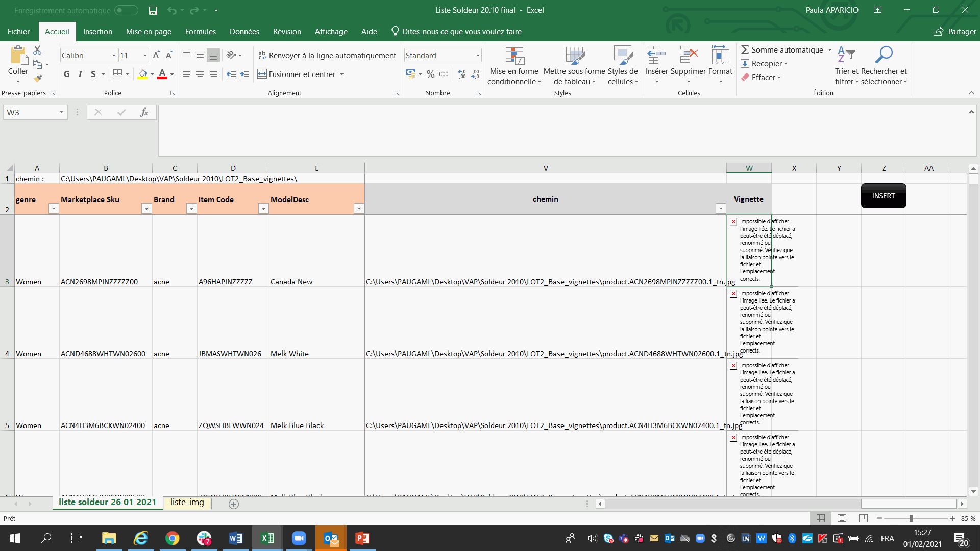This screenshot has width=980, height=551.
Task: Click the Format Painter brush icon
Action: tap(37, 78)
